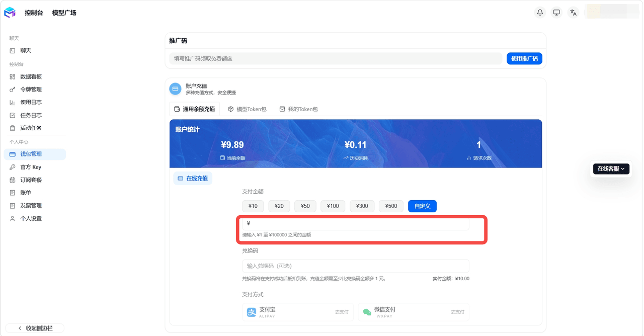Click the 请求次数 count label

click(482, 158)
